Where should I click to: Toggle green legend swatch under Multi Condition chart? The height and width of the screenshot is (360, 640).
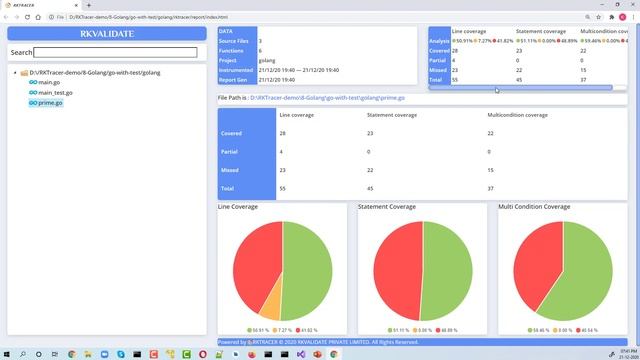(x=530, y=330)
